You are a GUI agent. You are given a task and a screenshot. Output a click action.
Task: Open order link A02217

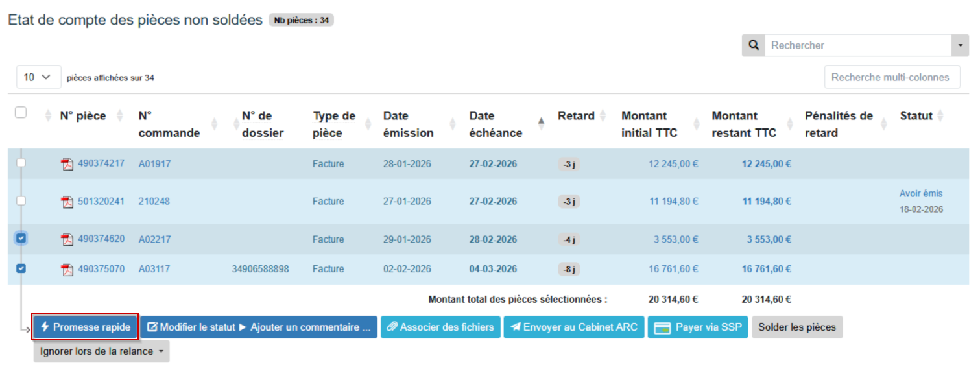(x=154, y=239)
